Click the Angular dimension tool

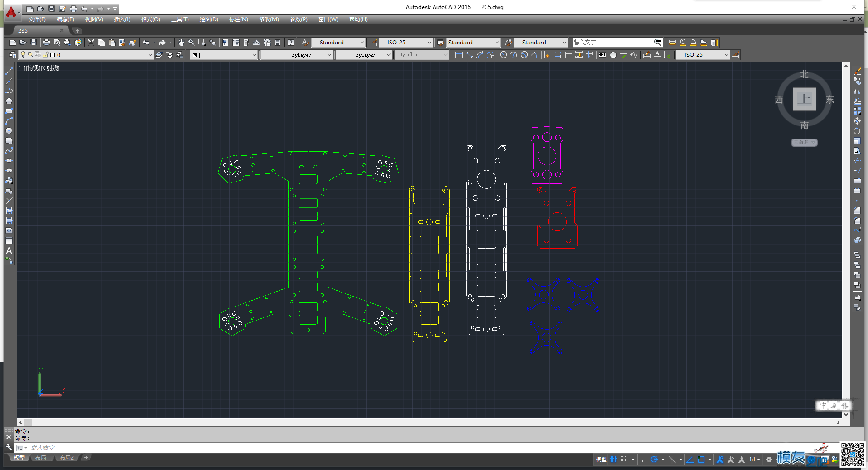(535, 55)
